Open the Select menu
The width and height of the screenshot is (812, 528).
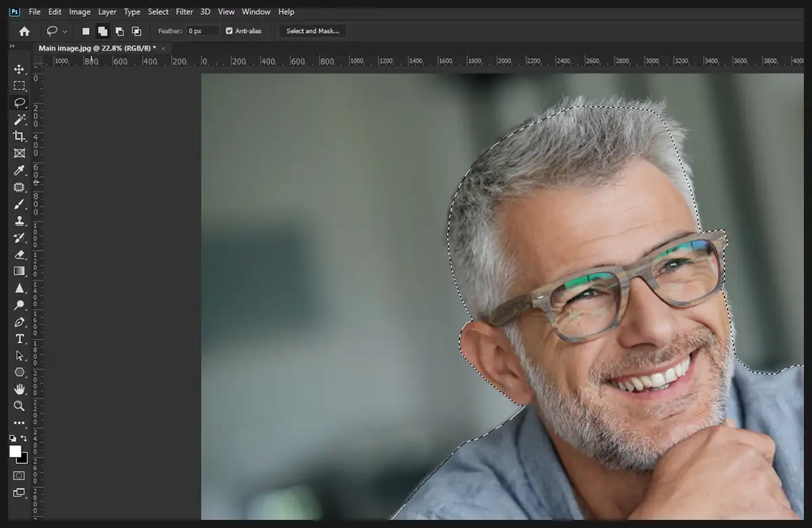coord(158,12)
